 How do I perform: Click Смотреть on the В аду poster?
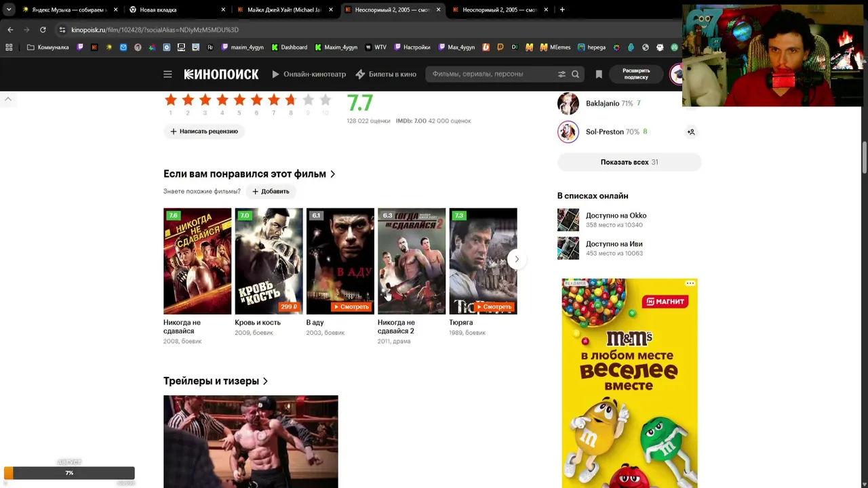click(x=351, y=307)
